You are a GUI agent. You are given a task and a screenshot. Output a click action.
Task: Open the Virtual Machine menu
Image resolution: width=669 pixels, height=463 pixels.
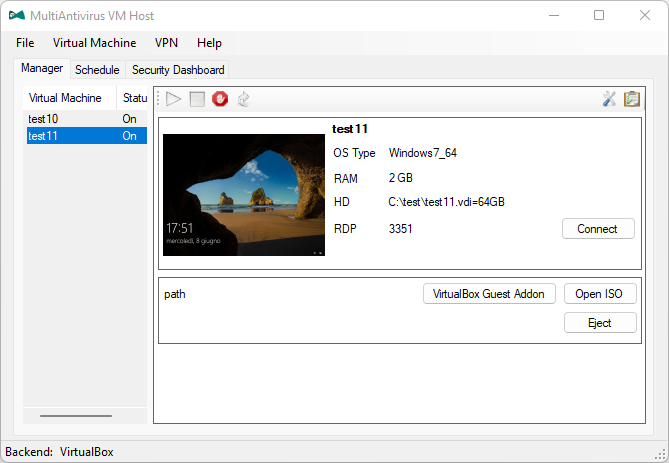(x=95, y=43)
